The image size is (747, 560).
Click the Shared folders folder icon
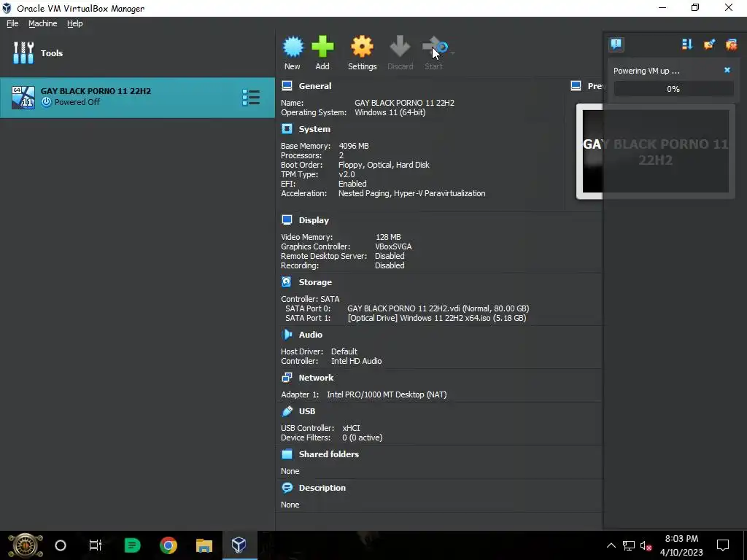287,454
